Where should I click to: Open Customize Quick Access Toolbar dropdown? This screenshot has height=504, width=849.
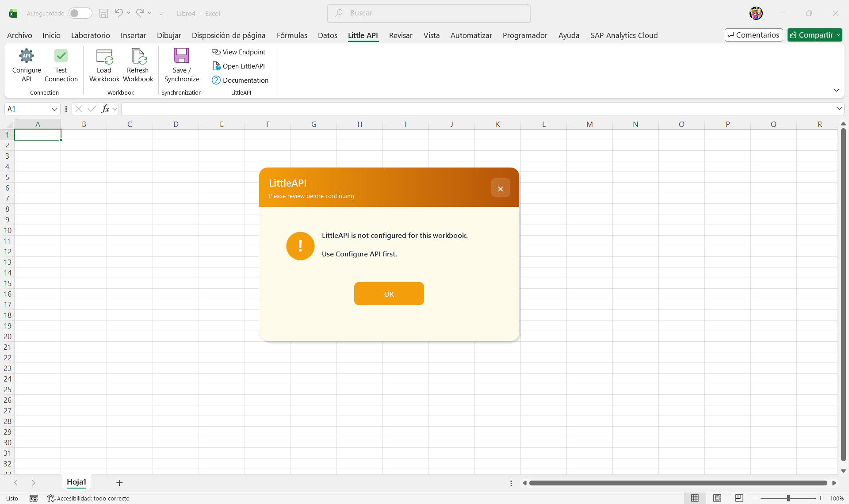[161, 14]
